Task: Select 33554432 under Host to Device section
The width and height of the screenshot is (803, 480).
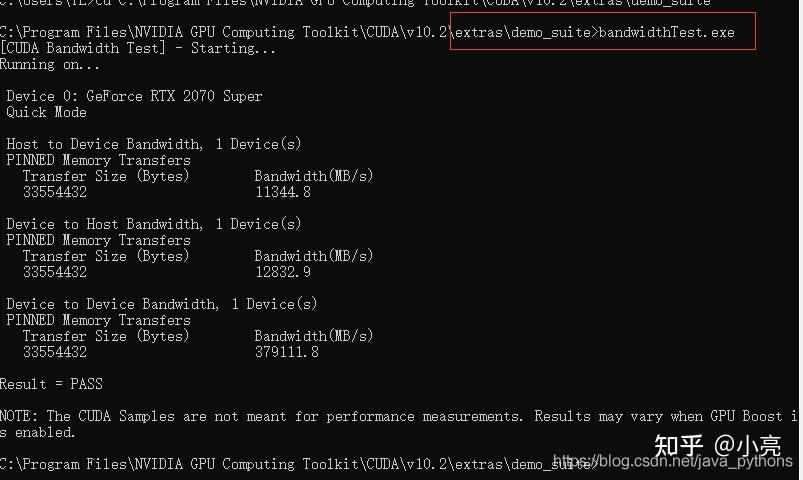Action: click(55, 192)
